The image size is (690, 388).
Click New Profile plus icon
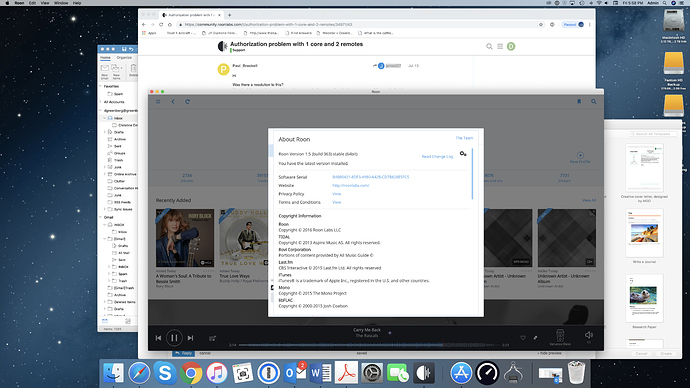click(x=580, y=155)
